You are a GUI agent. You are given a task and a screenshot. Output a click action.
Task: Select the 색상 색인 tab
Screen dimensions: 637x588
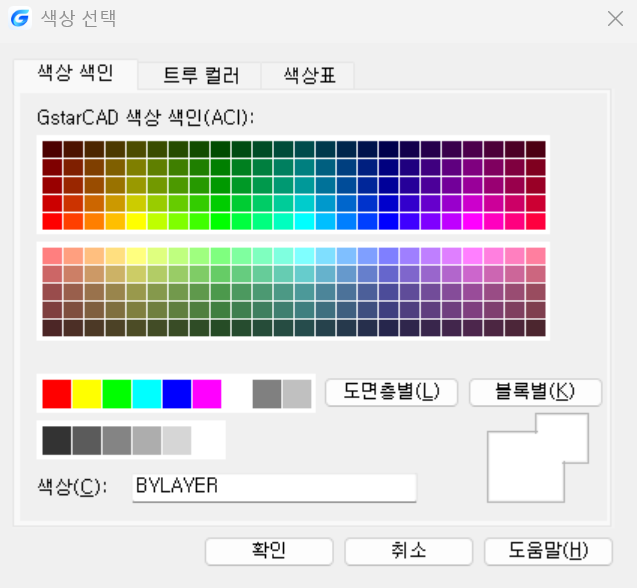click(76, 74)
